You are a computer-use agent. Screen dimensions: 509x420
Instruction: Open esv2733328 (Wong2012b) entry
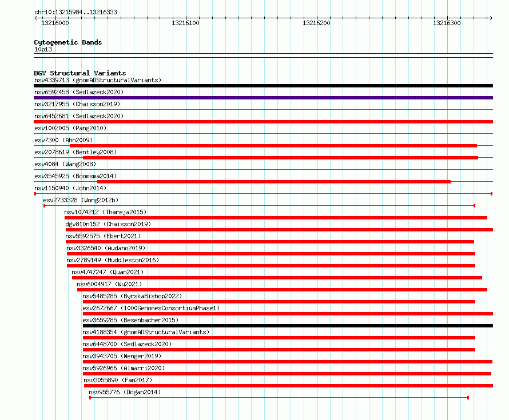[x=81, y=200]
